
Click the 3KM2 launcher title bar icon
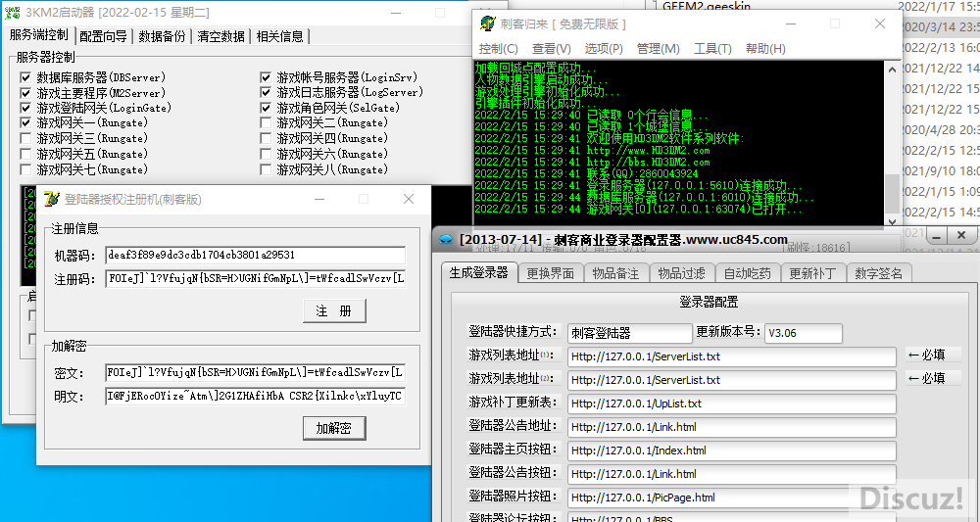[13, 13]
